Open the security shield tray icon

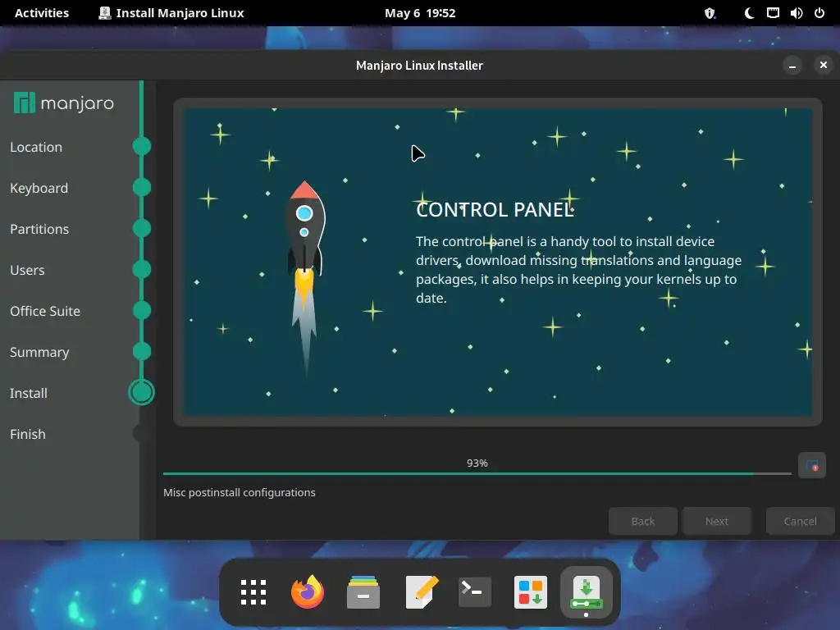click(x=710, y=13)
